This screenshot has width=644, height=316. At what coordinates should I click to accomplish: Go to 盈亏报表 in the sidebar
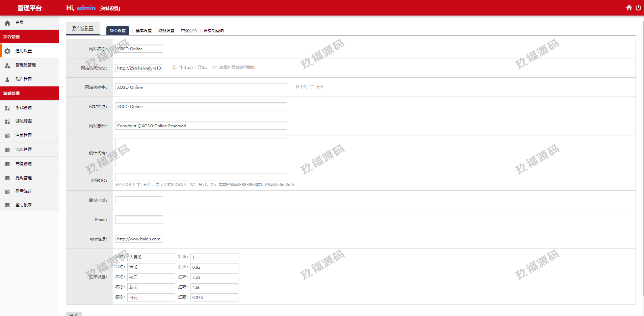tap(23, 205)
